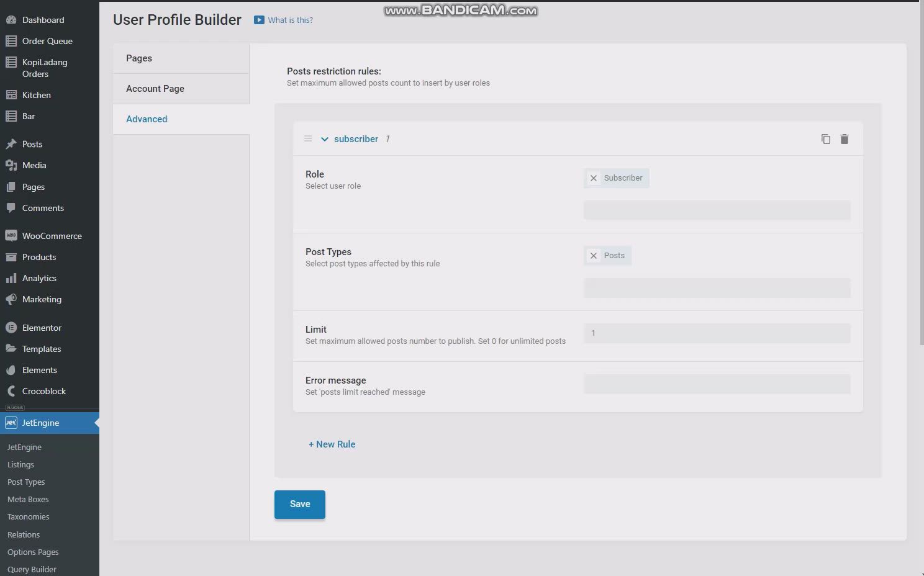The width and height of the screenshot is (924, 576).
Task: Open the WooCommerce icon in sidebar
Action: pyautogui.click(x=11, y=236)
